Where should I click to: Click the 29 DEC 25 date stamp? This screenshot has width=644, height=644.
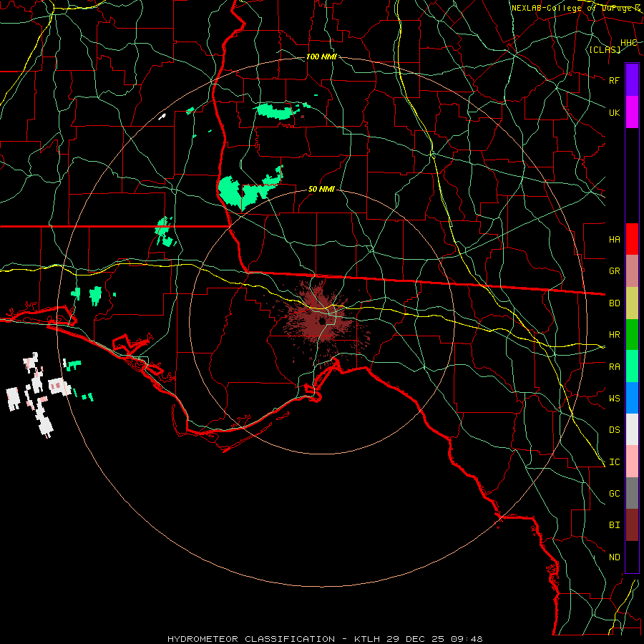click(x=416, y=639)
